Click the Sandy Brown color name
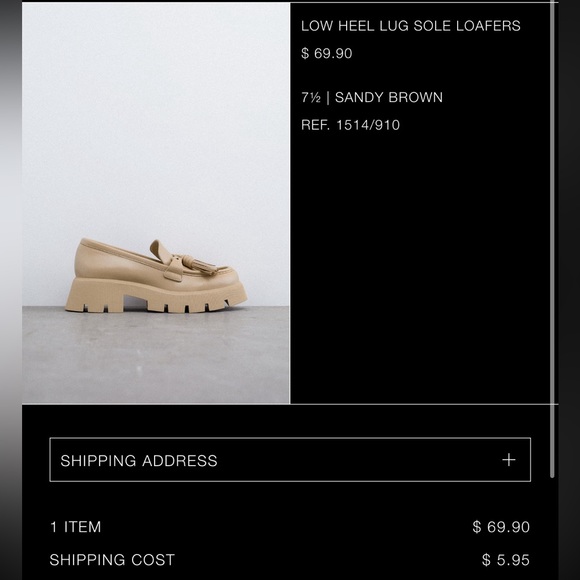The width and height of the screenshot is (580, 580). click(389, 98)
